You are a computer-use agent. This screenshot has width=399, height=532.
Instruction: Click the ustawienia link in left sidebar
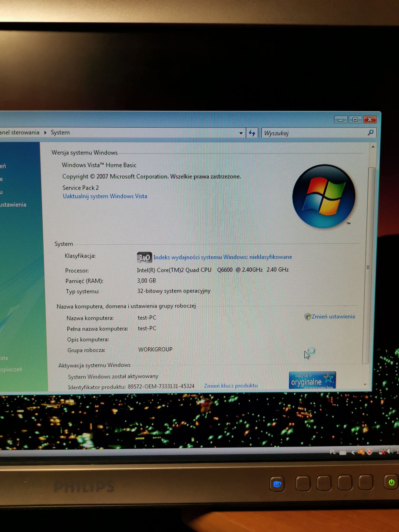click(13, 205)
